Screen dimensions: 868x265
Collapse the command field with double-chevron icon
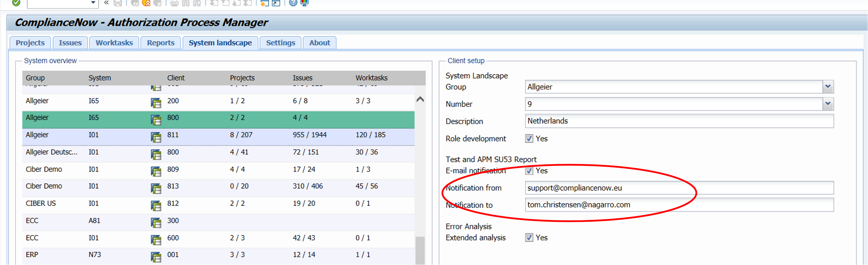pos(106,3)
